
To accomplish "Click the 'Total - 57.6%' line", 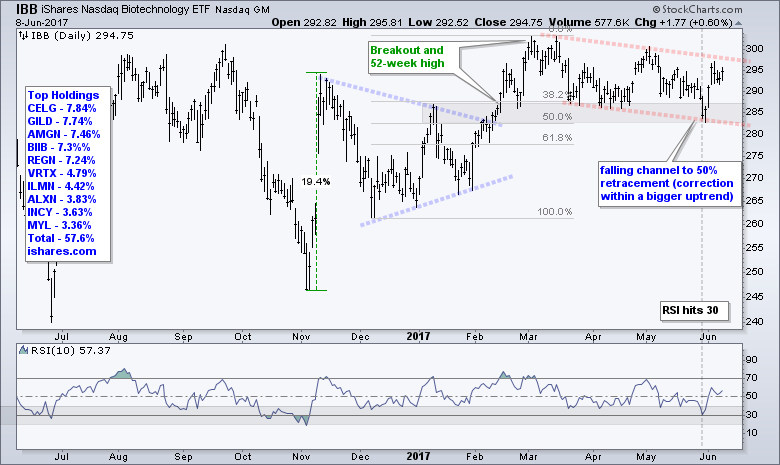I will [x=61, y=238].
